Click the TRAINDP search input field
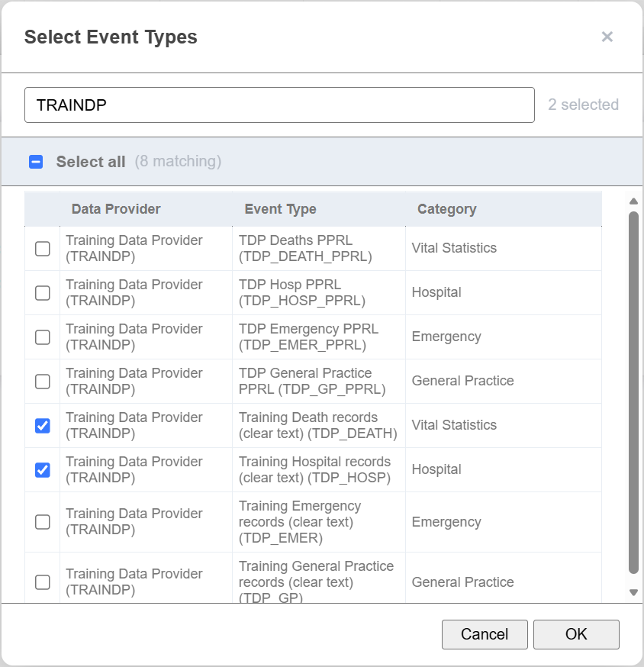The height and width of the screenshot is (667, 644). [x=279, y=105]
